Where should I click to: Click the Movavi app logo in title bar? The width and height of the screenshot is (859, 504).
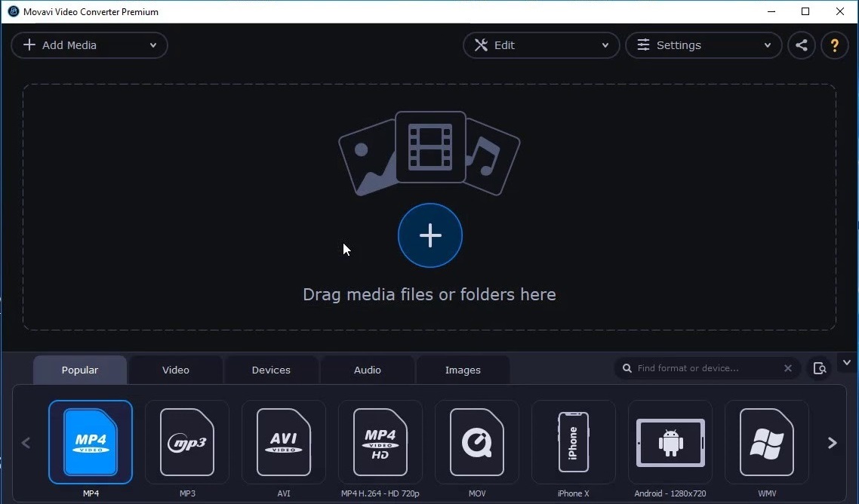tap(13, 11)
